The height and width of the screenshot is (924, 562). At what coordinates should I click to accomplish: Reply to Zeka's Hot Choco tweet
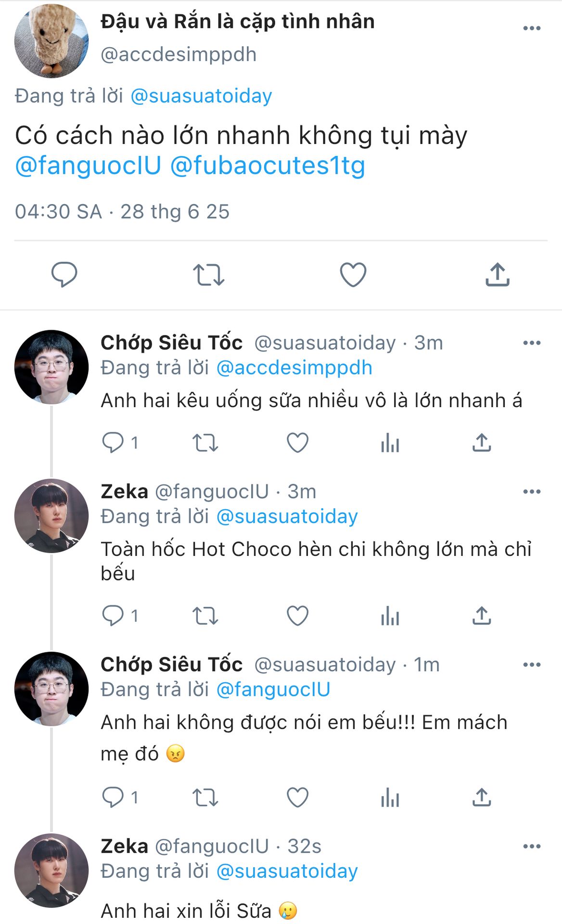click(x=113, y=616)
